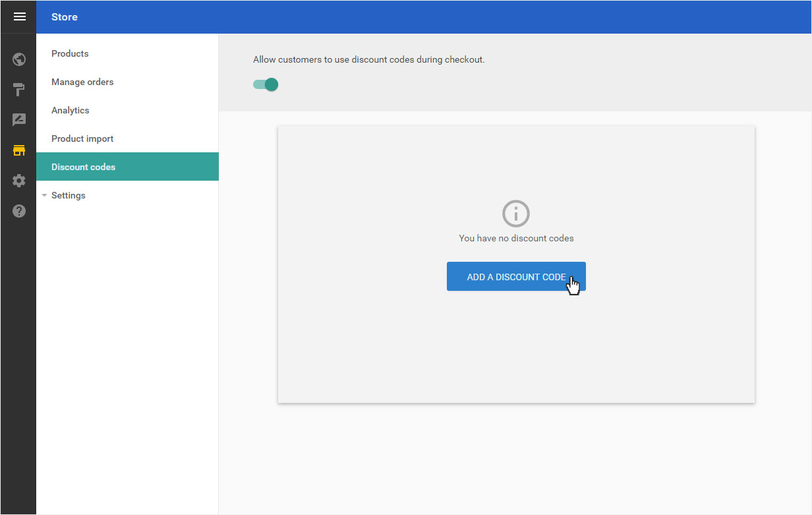The width and height of the screenshot is (812, 515).
Task: Click the Store header title
Action: pos(65,17)
